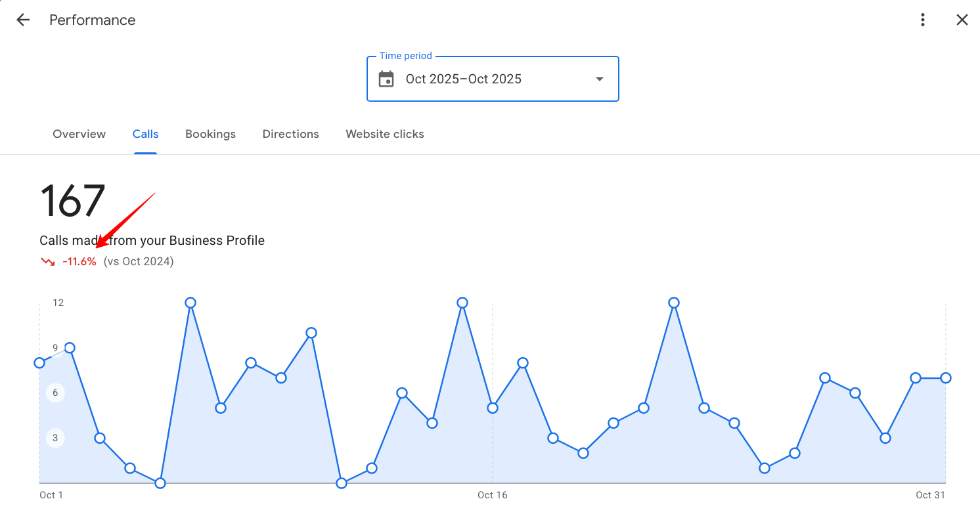Click the vs Oct 2024 comparison label
Image resolution: width=980 pixels, height=520 pixels.
(x=139, y=261)
